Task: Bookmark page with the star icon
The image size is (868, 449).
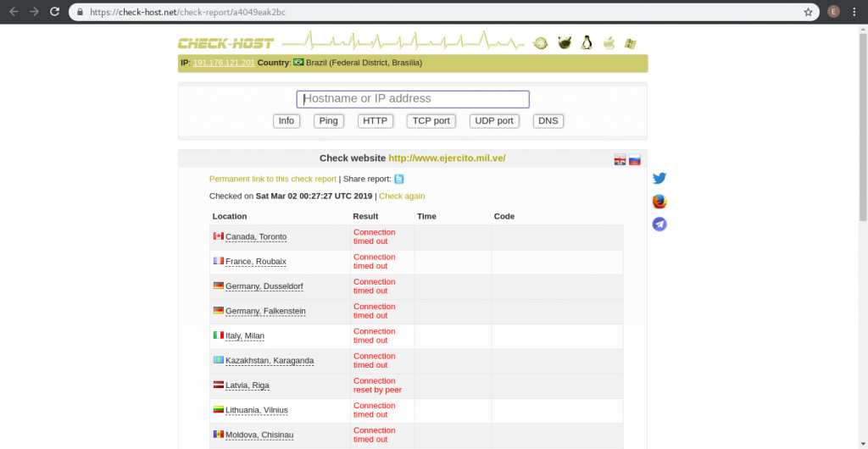Action: tap(808, 12)
